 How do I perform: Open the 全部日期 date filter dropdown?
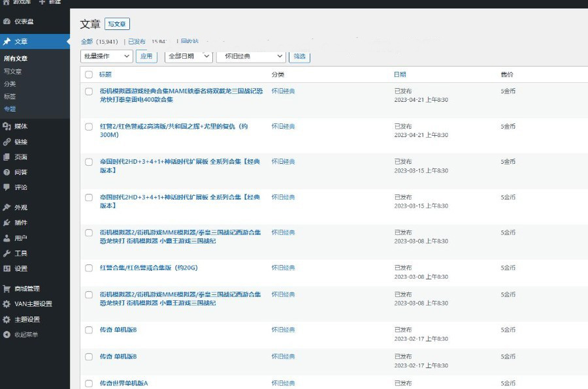pyautogui.click(x=188, y=56)
